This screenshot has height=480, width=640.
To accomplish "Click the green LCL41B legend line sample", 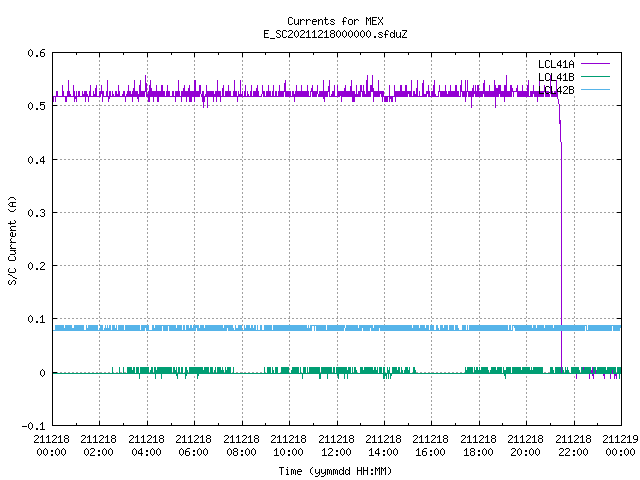I will (595, 76).
